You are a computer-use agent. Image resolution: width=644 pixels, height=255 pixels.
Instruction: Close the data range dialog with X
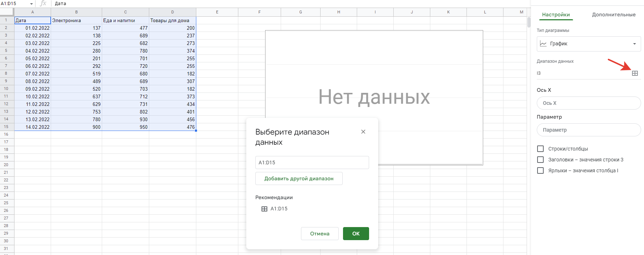(363, 132)
